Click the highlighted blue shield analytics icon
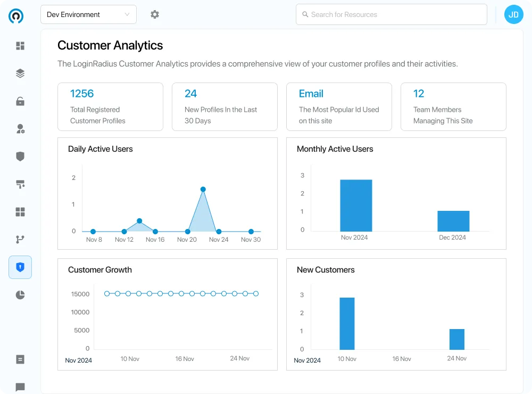 [x=20, y=267]
